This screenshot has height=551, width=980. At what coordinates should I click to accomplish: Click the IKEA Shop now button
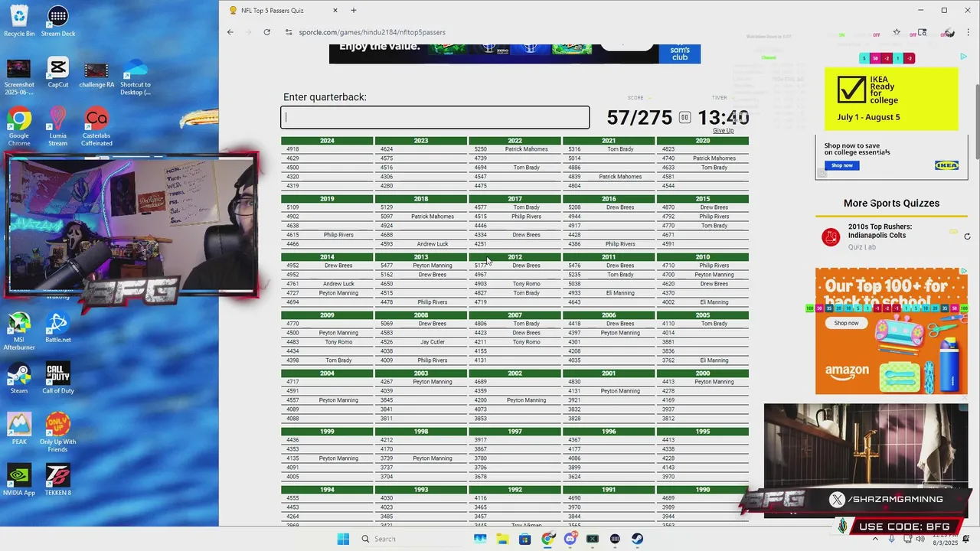(x=841, y=165)
